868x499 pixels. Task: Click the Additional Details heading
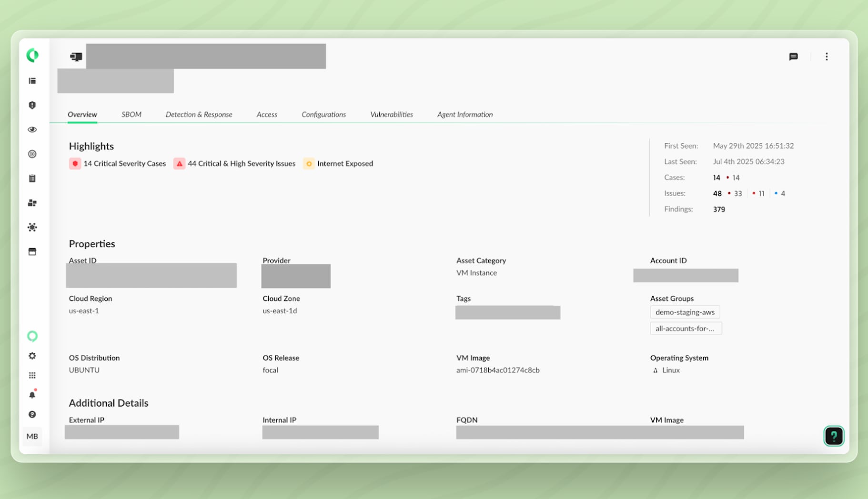coord(109,403)
